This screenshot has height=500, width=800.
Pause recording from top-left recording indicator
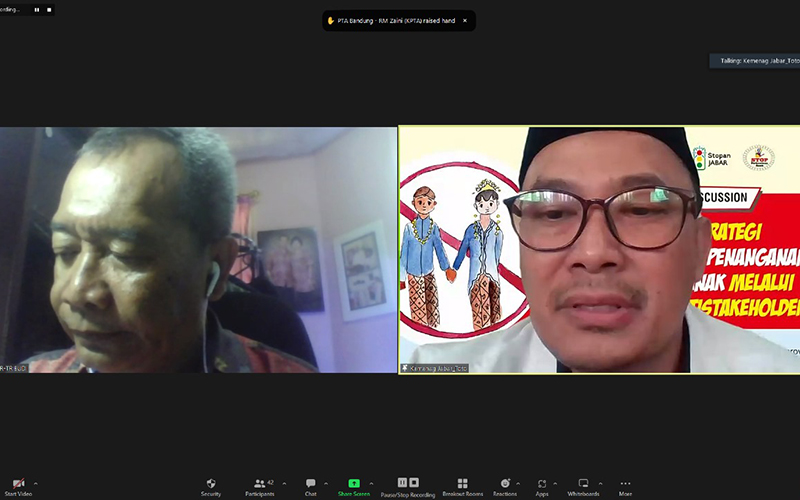point(37,10)
